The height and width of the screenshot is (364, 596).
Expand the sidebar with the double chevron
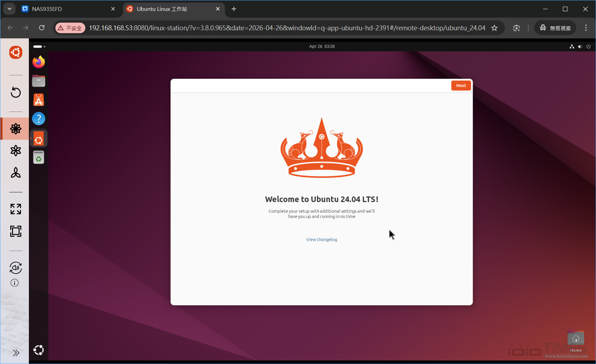pyautogui.click(x=15, y=352)
